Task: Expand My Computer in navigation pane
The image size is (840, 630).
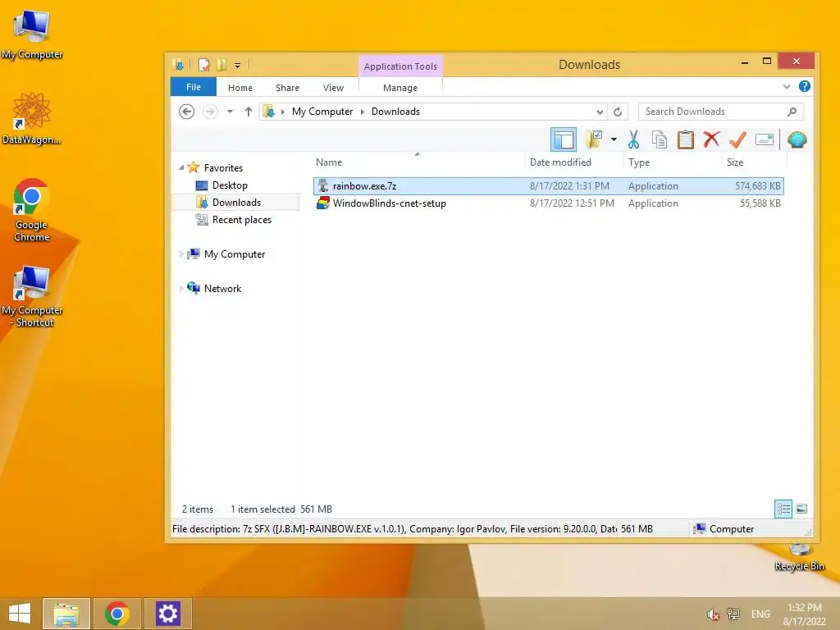Action: [181, 254]
